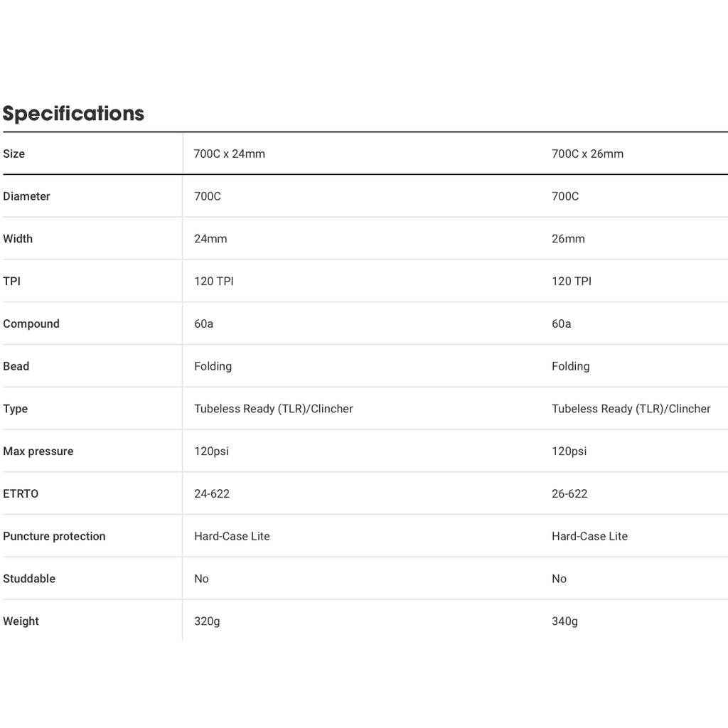
Task: Click the Studdable row label
Action: 29,579
